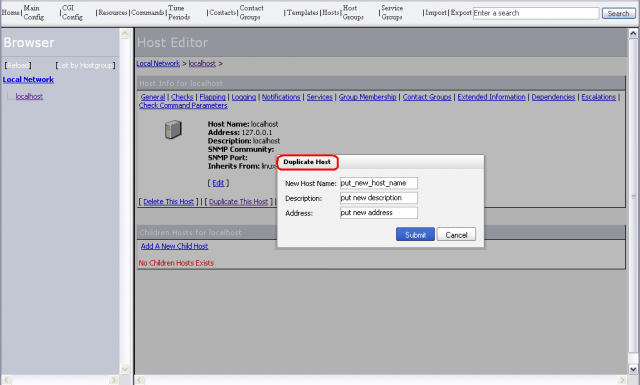
Task: Select localhost in the Browser tree
Action: (x=29, y=96)
